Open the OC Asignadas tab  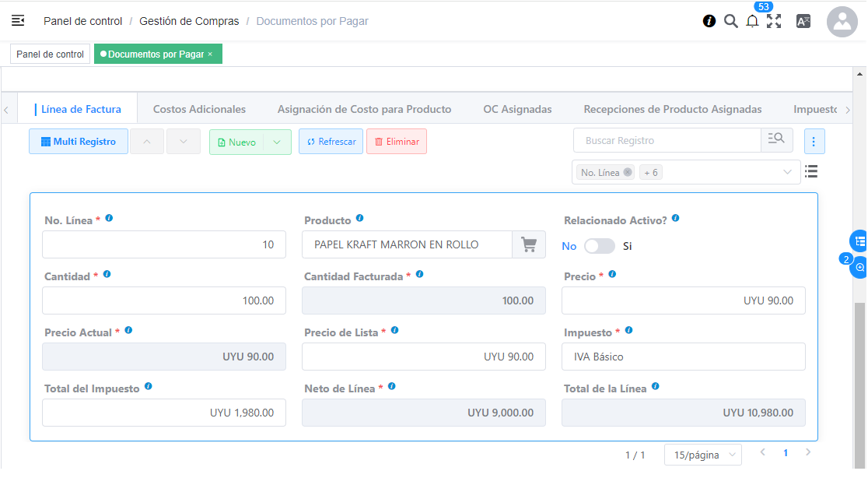517,109
